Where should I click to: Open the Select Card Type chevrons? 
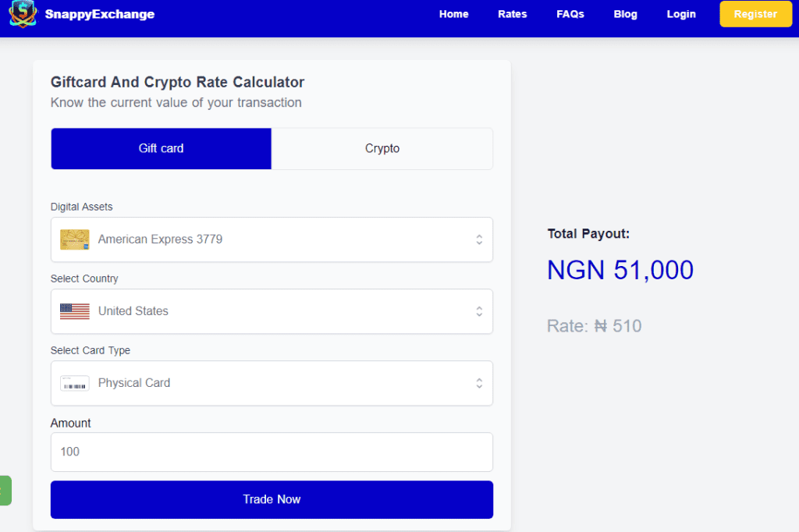[x=479, y=383]
